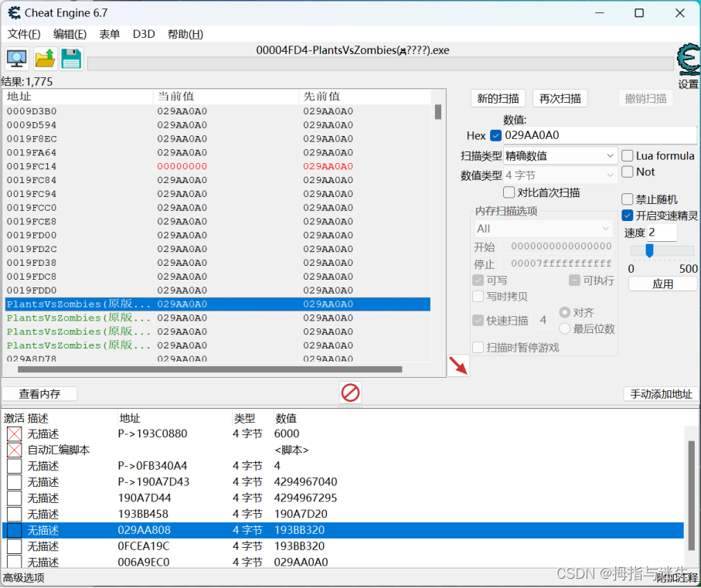Open the 表单 menu
Screen dimensions: 701x588
point(109,35)
